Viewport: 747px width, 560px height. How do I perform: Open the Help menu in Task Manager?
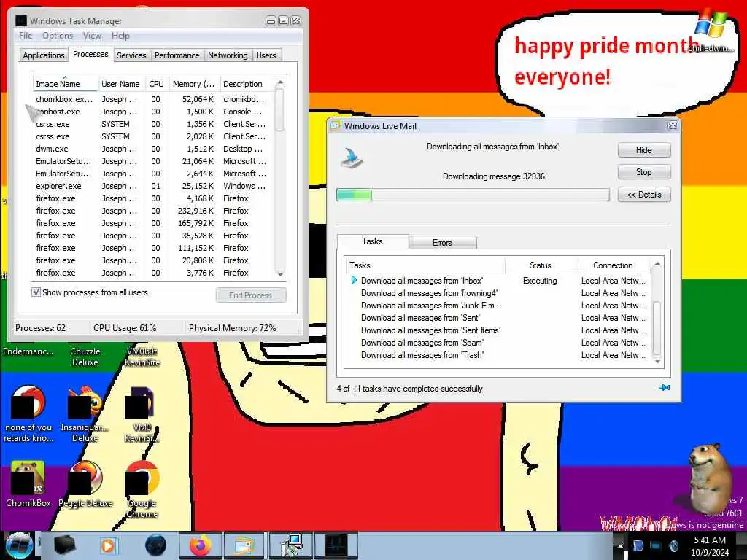(120, 36)
